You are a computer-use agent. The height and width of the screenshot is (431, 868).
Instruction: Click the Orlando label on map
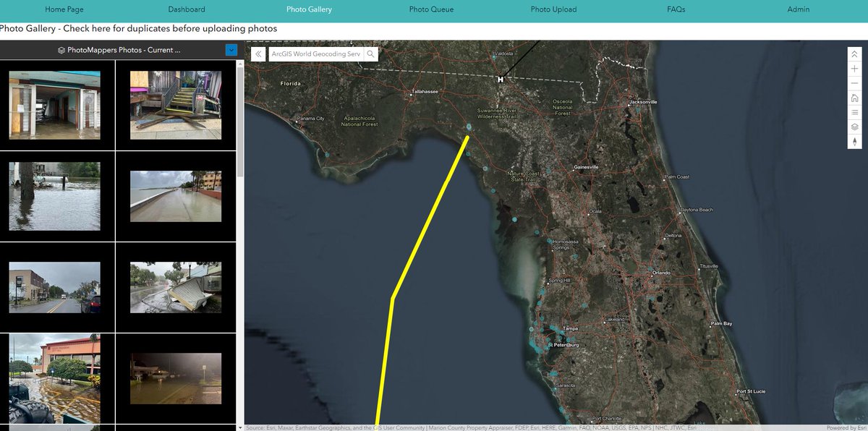(661, 273)
